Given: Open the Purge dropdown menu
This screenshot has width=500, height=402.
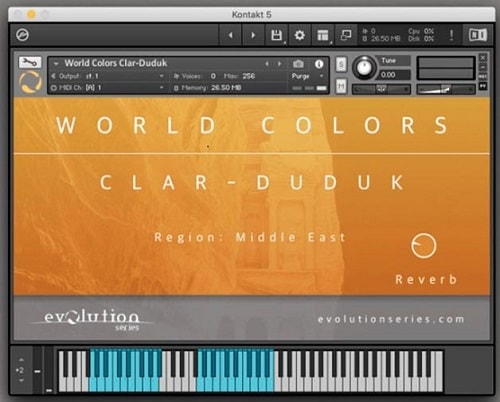Looking at the screenshot, I should pyautogui.click(x=308, y=76).
